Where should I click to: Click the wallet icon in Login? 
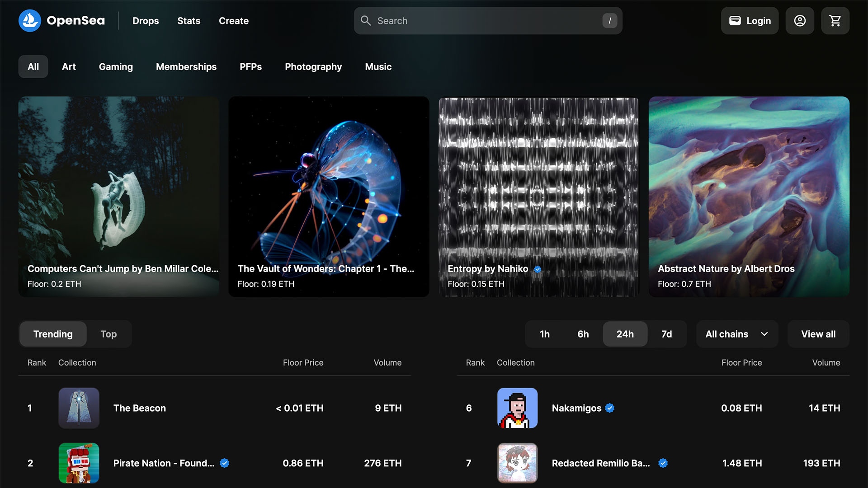coord(735,21)
